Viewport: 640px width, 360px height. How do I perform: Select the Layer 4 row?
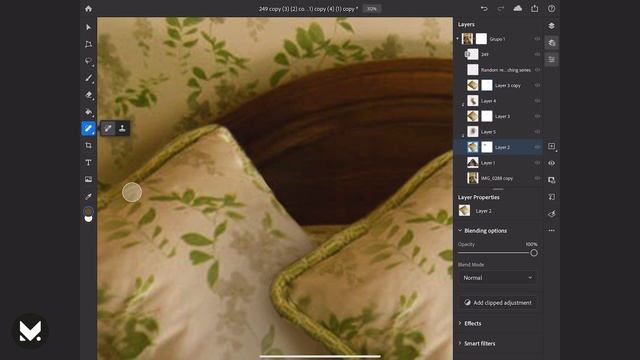pyautogui.click(x=498, y=101)
